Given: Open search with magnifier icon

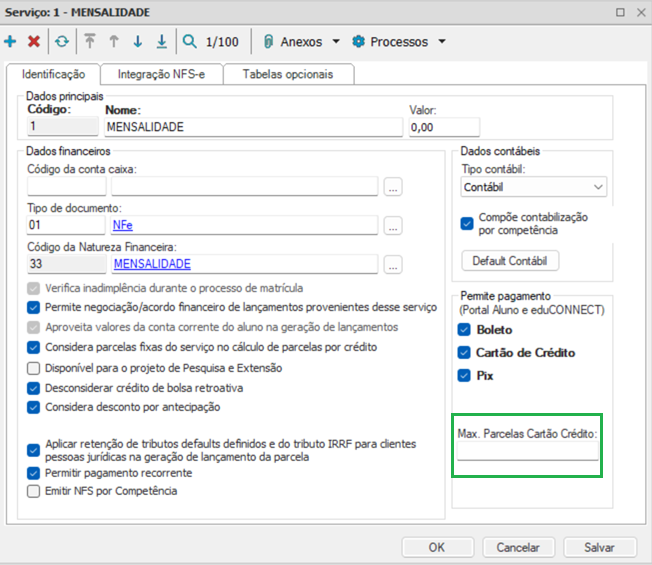Looking at the screenshot, I should [190, 42].
